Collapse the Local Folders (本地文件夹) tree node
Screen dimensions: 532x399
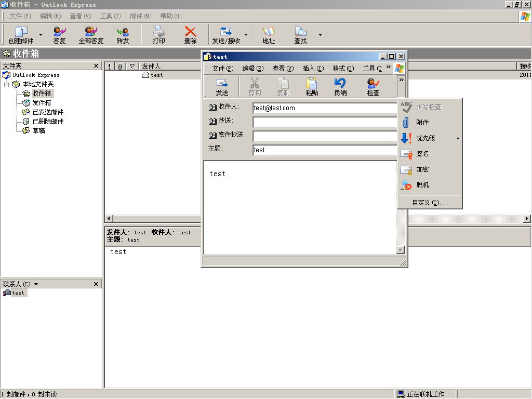(x=6, y=84)
